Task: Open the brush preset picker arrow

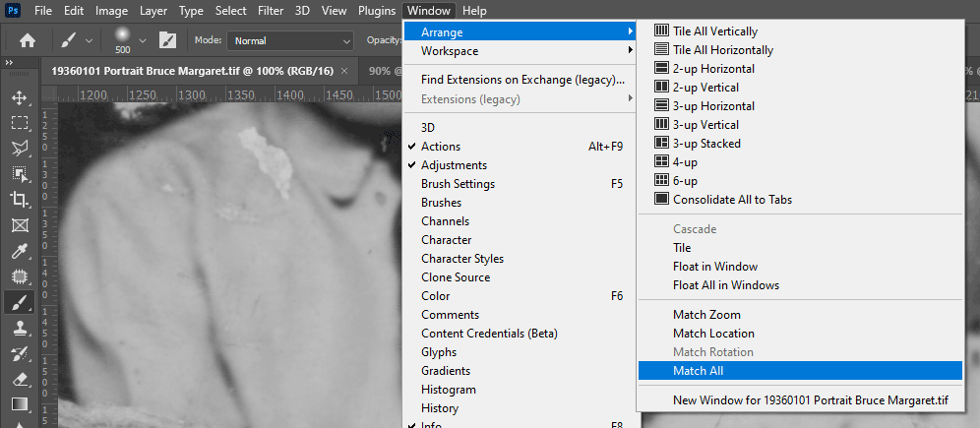Action: click(143, 40)
